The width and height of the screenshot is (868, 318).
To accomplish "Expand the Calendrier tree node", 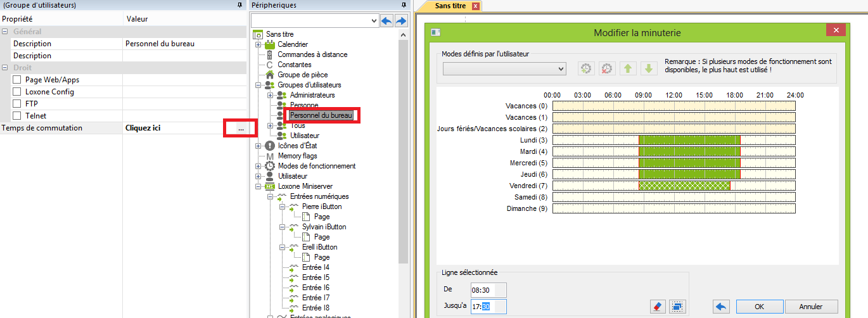I will 258,44.
